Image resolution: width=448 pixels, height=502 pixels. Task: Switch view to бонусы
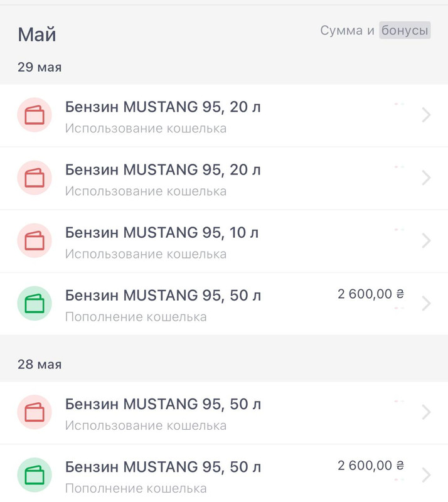405,30
